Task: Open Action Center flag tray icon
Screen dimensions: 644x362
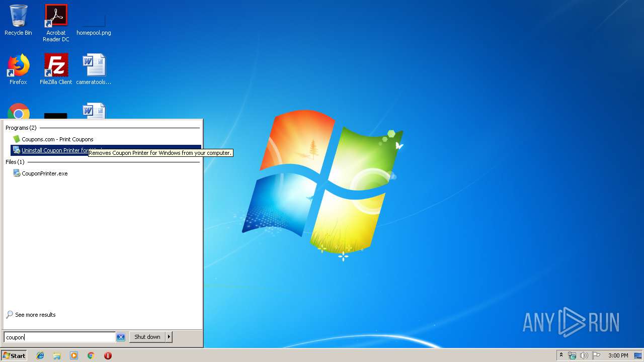Action: [x=596, y=355]
